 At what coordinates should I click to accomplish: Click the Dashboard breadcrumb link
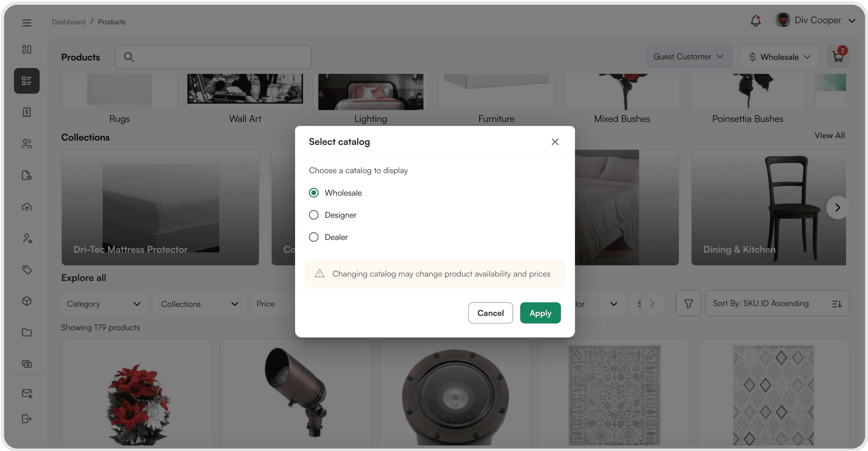click(x=69, y=21)
